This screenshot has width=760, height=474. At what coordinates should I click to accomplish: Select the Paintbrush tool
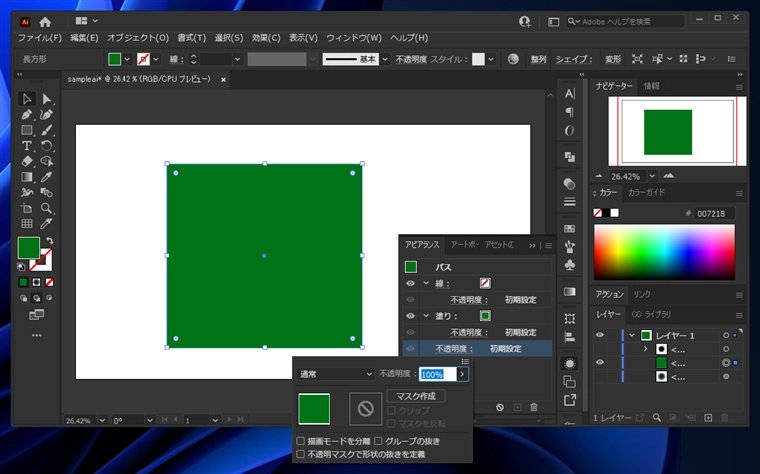[x=47, y=130]
